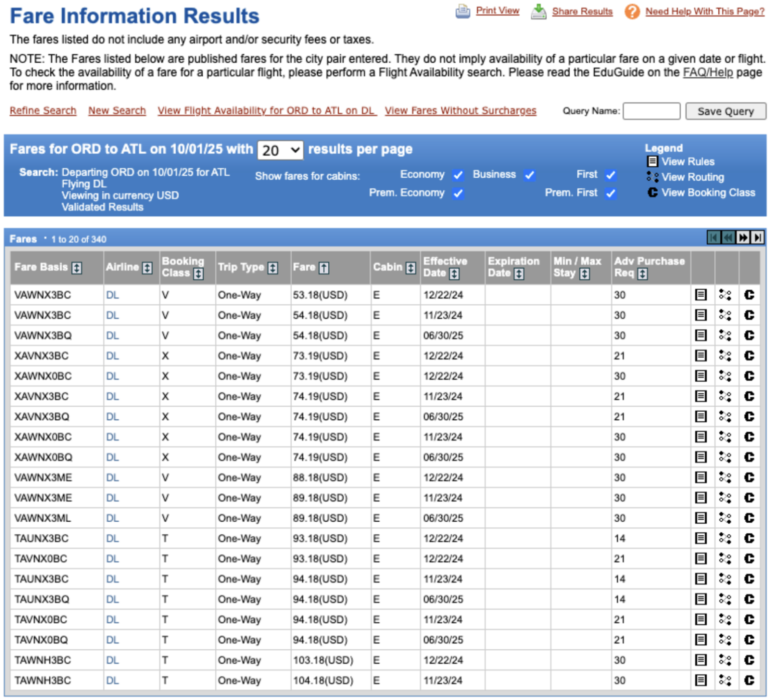Image resolution: width=771 pixels, height=700 pixels.
Task: Go to the next page of fares
Action: (743, 238)
